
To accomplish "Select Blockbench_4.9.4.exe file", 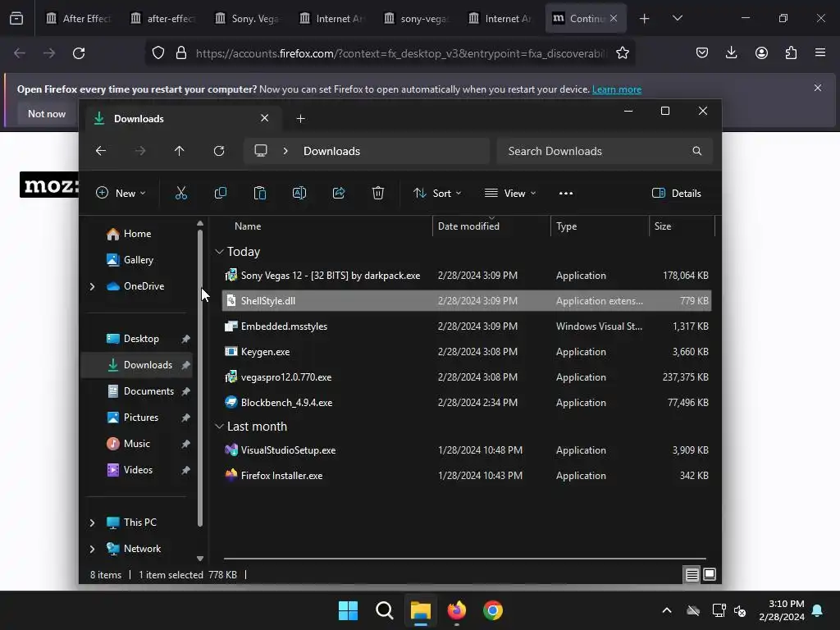I will coord(466,402).
